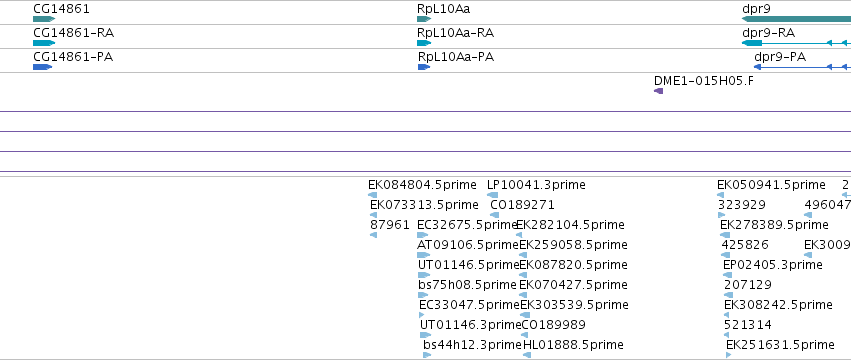
Task: Select the dpr9-RA transcript glyph
Action: coord(796,43)
